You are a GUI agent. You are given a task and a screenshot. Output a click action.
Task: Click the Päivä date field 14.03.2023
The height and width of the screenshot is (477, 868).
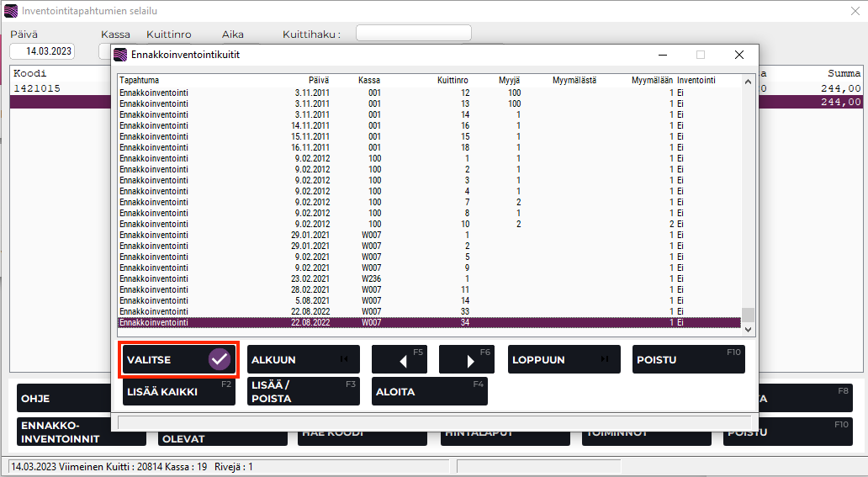(42, 51)
